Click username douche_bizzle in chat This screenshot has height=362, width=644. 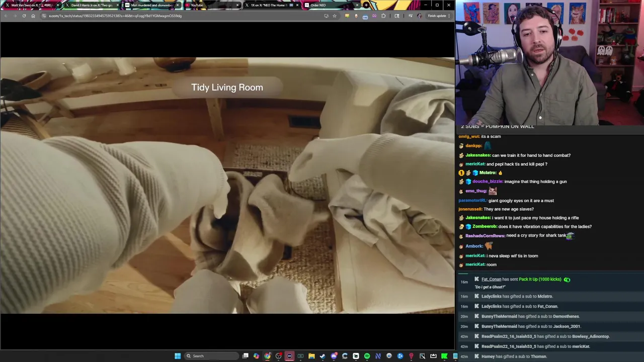487,182
